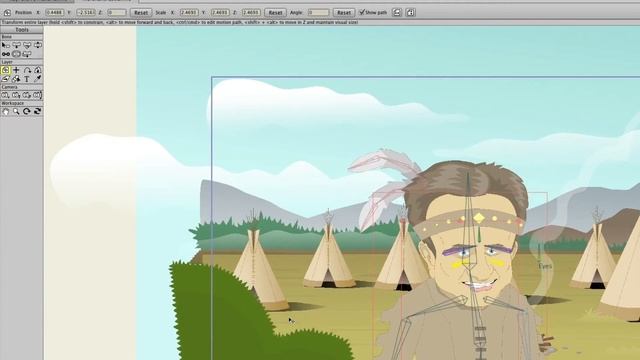Select the fourth Bone tool icon

(x=38, y=45)
